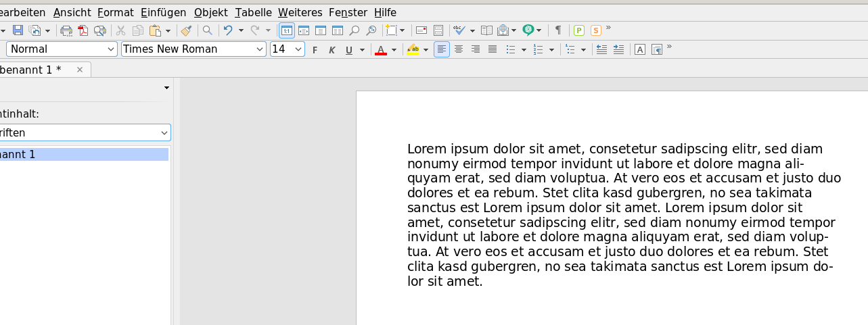
Task: Click the Print icon
Action: click(66, 30)
